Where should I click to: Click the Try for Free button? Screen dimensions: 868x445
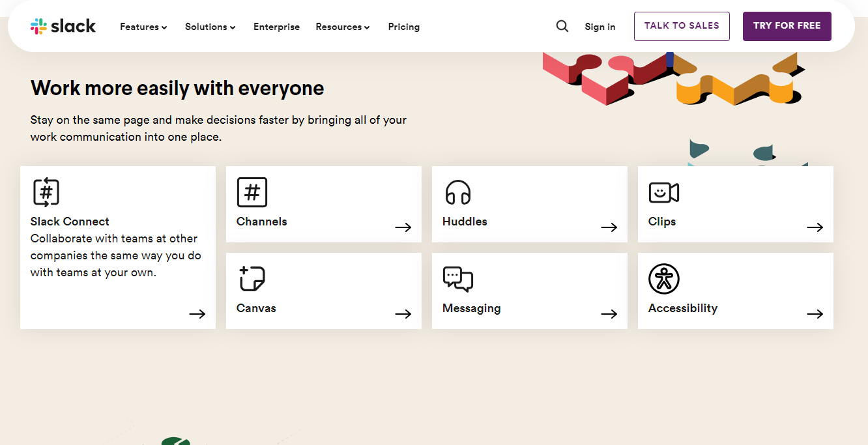click(x=787, y=26)
